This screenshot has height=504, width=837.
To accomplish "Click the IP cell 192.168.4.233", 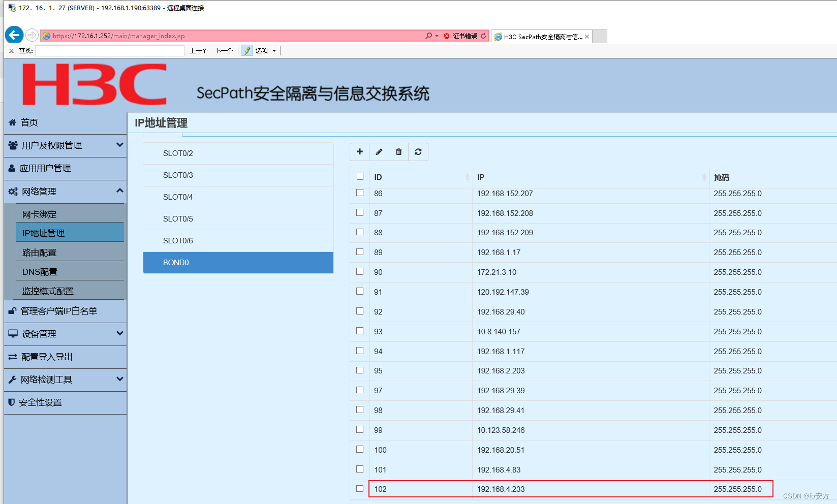I will pos(501,489).
